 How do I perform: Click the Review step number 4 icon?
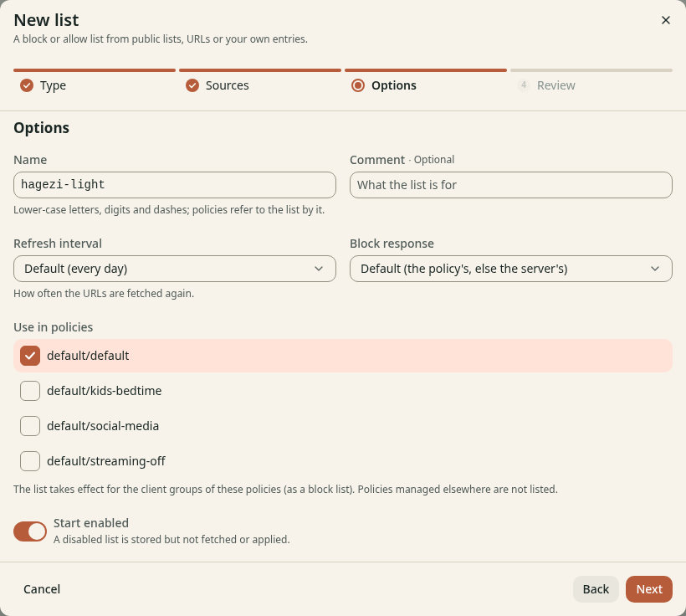(523, 85)
